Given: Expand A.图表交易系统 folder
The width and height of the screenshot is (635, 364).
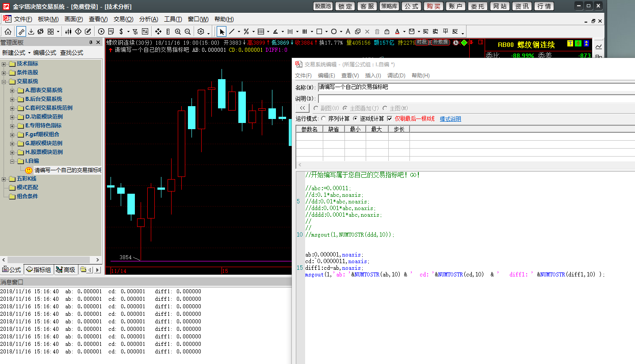Looking at the screenshot, I should click(12, 90).
